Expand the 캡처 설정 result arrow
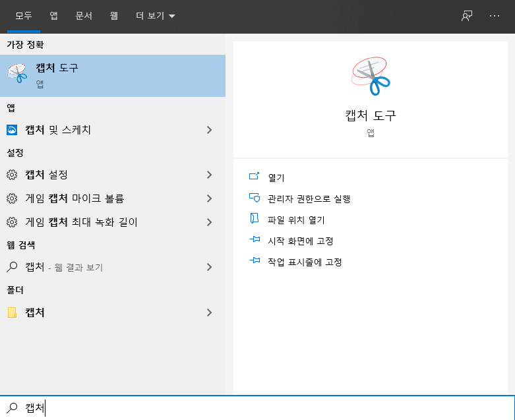This screenshot has height=420, width=515. click(209, 175)
